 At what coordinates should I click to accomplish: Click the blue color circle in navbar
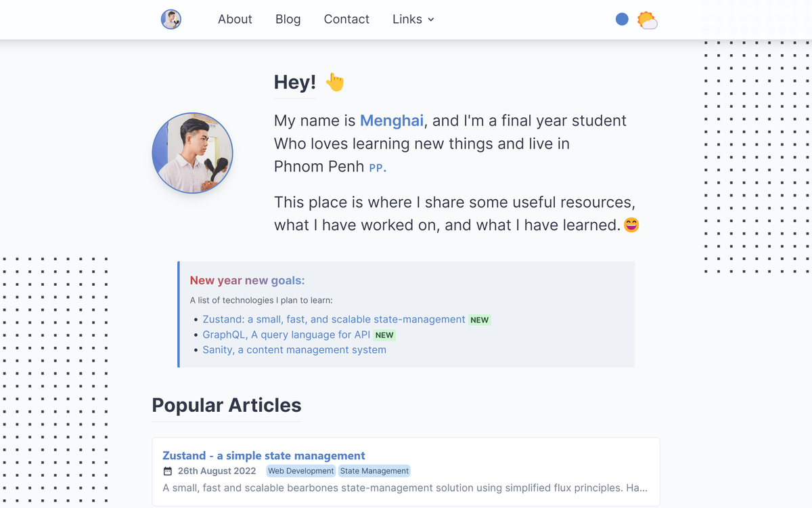(x=622, y=20)
